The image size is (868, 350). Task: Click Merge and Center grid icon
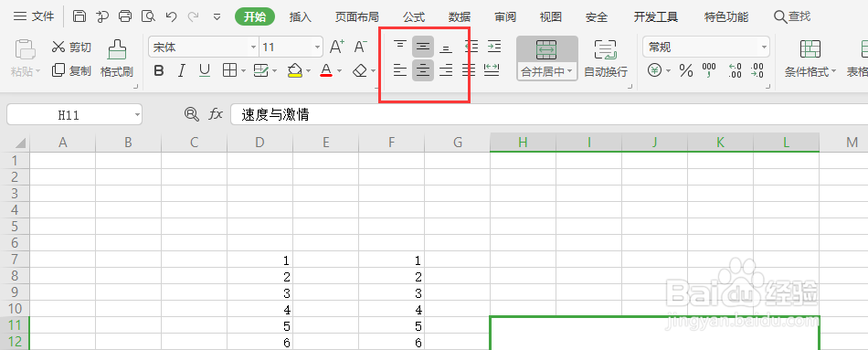point(547,50)
